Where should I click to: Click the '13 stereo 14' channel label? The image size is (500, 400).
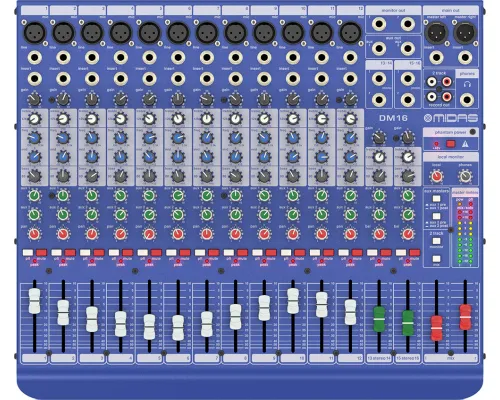[379, 358]
